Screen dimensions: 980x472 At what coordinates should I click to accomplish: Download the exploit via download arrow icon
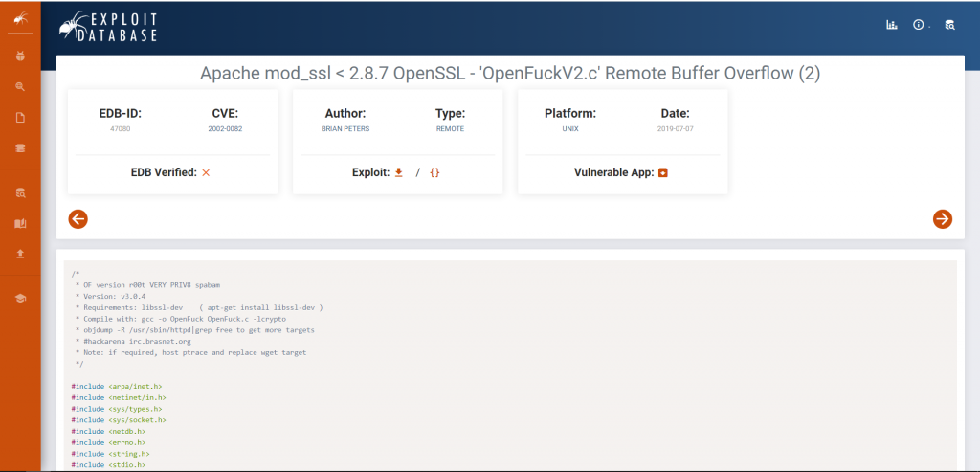click(x=399, y=172)
